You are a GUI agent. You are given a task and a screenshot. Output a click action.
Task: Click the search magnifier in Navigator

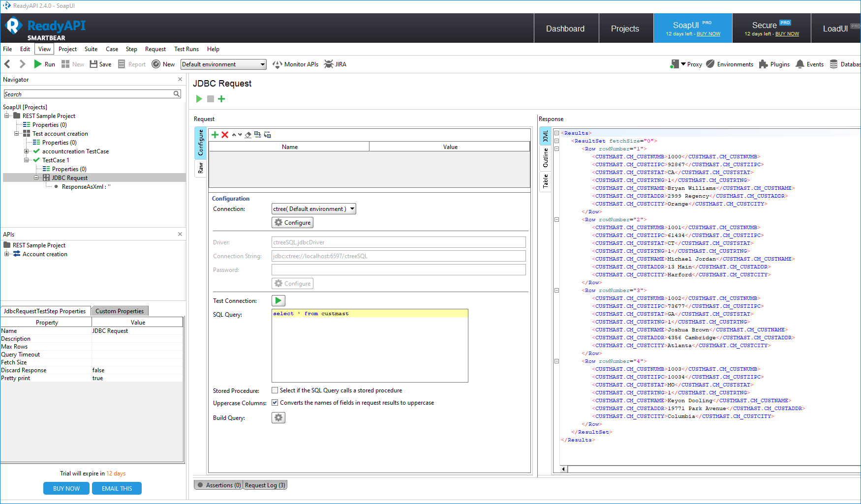tap(177, 94)
